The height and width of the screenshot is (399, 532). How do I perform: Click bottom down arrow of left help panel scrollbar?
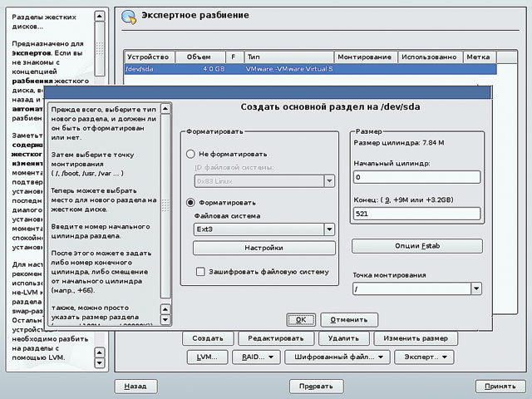pyautogui.click(x=100, y=363)
